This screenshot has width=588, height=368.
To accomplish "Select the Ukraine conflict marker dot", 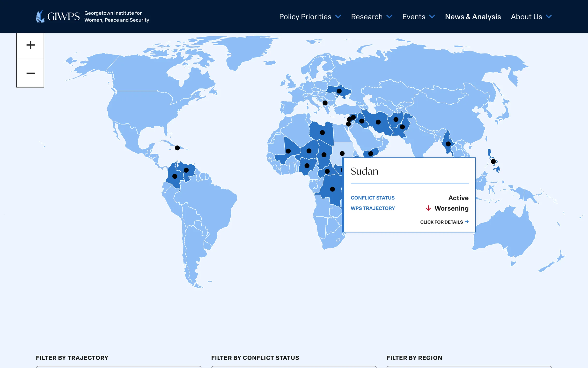I will click(339, 91).
